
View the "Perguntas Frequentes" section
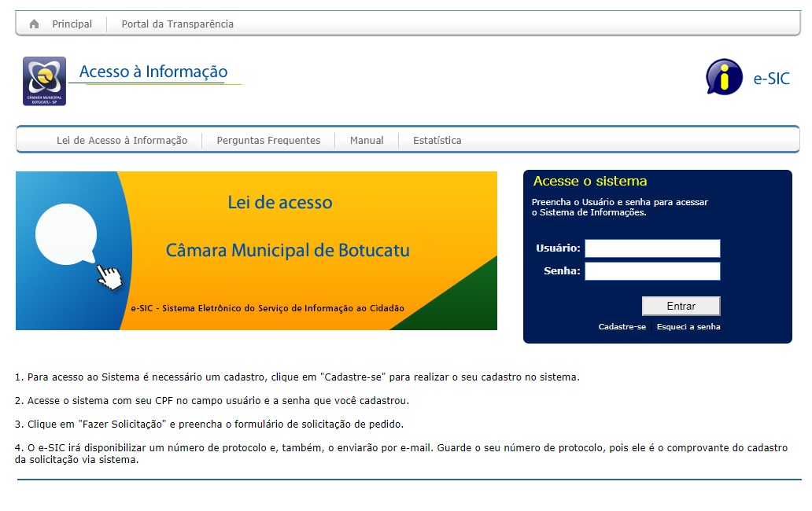tap(268, 139)
